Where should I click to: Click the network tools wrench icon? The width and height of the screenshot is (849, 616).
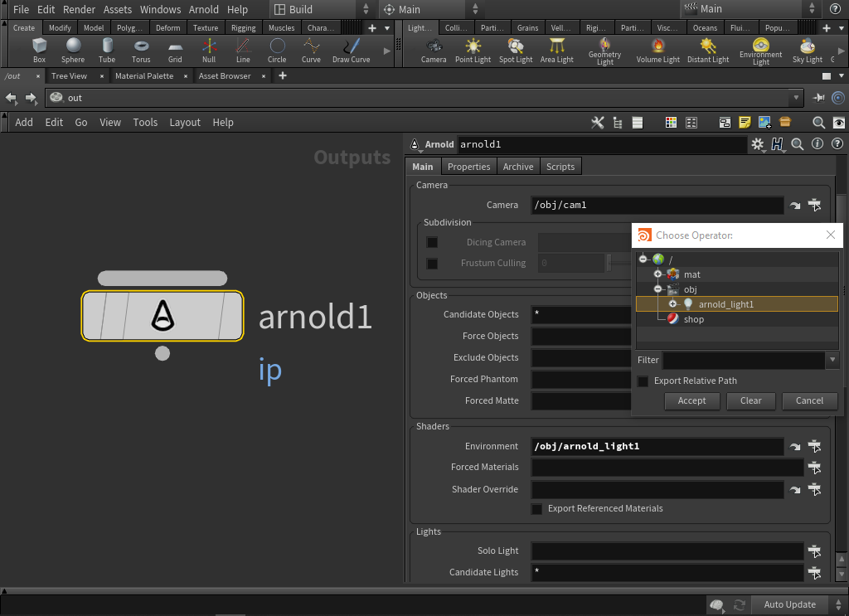[597, 123]
